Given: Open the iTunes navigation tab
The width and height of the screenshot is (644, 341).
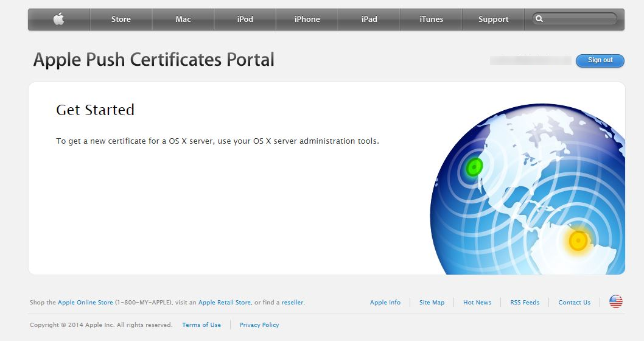Looking at the screenshot, I should [431, 19].
